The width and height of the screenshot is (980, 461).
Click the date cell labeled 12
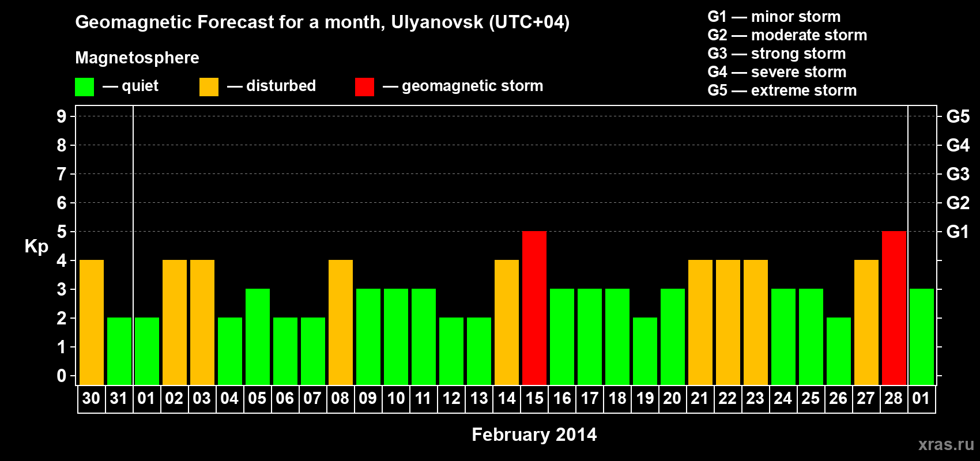tap(451, 399)
